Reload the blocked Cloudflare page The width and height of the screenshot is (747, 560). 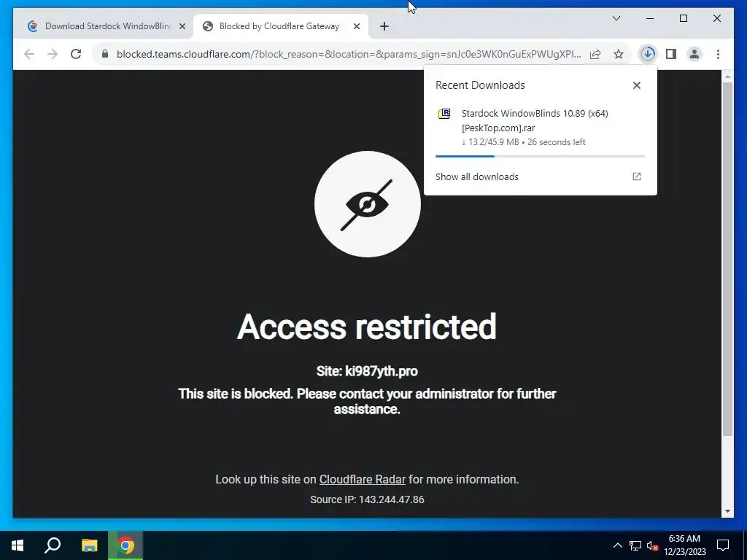click(76, 54)
